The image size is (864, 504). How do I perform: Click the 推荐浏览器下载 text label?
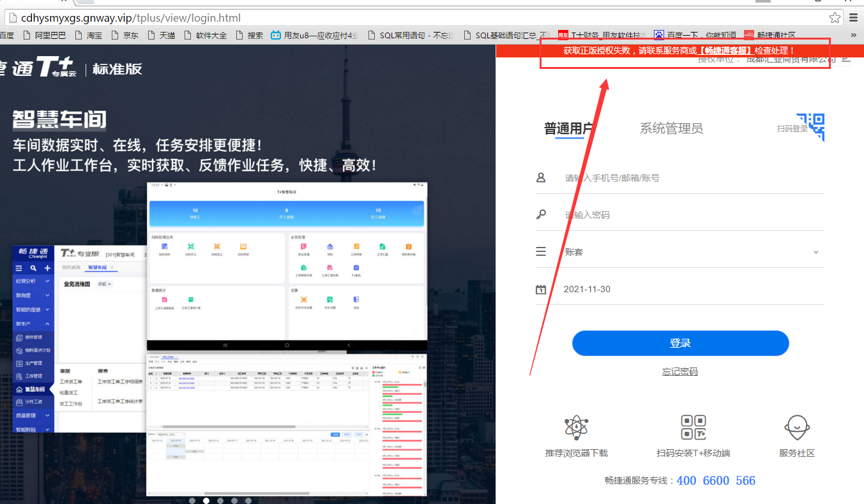[576, 453]
